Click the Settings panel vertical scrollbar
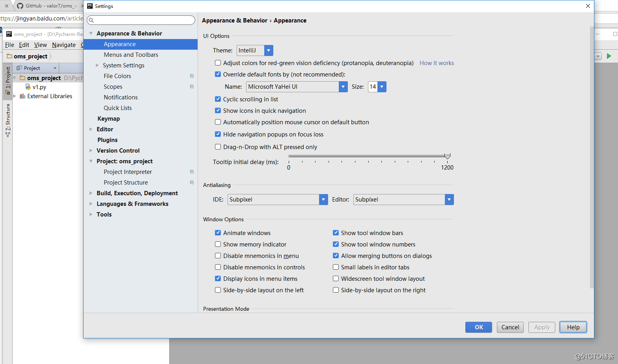 coord(591,158)
